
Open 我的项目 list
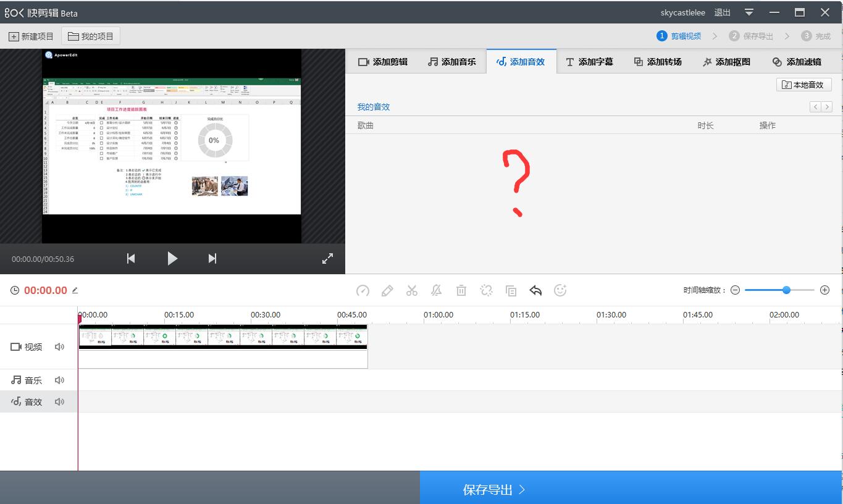click(x=91, y=36)
